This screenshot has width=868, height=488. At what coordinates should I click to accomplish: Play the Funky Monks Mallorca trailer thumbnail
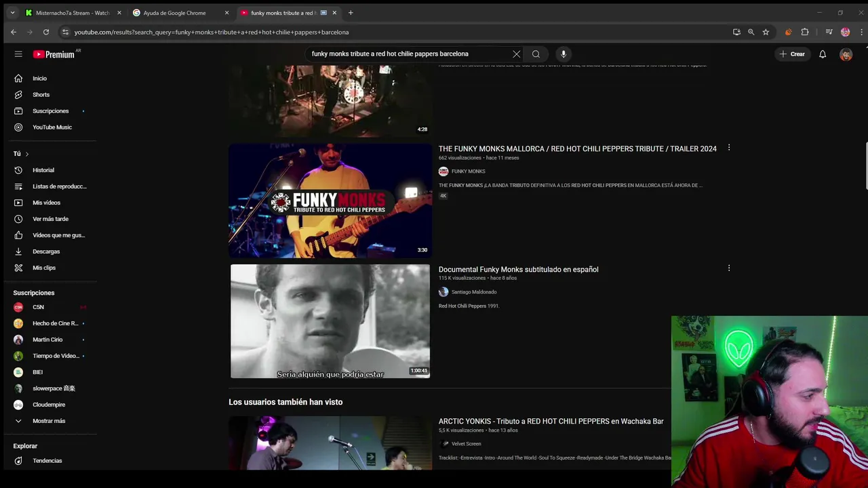[330, 201]
